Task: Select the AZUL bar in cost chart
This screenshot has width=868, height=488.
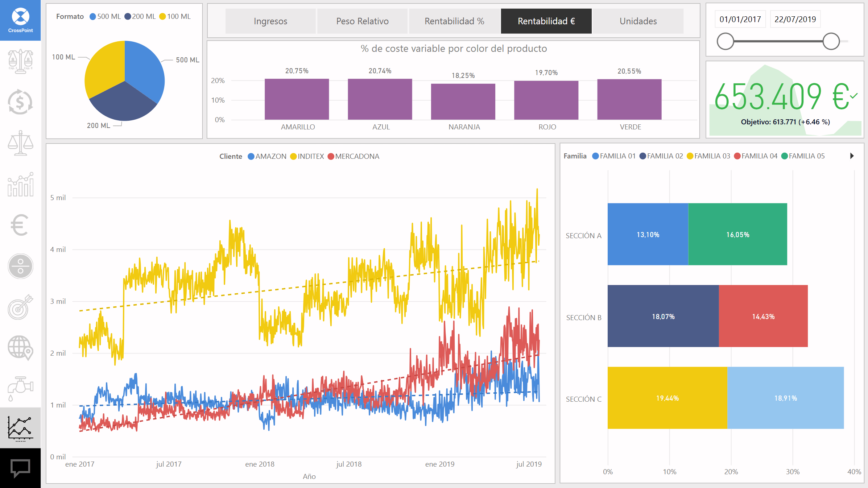Action: [380, 99]
